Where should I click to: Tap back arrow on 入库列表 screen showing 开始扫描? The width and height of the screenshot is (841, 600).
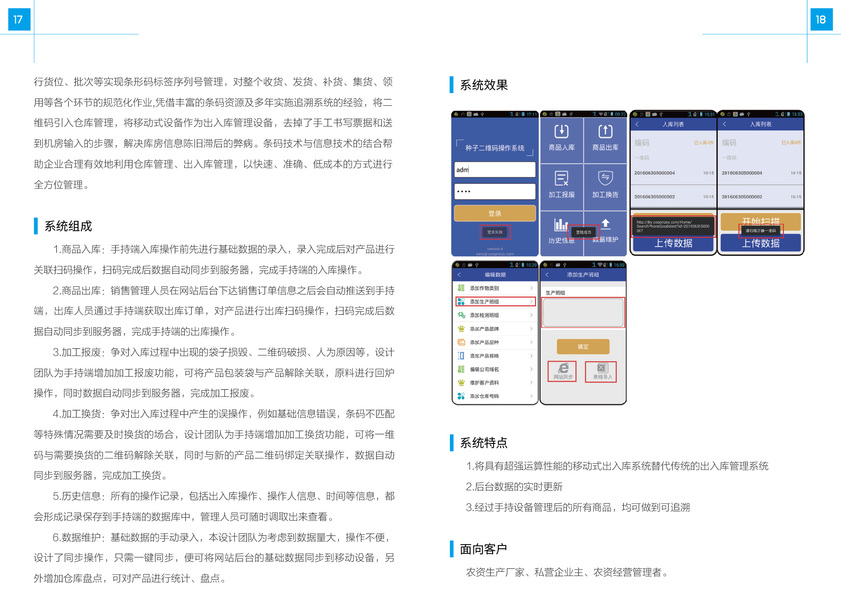click(725, 124)
